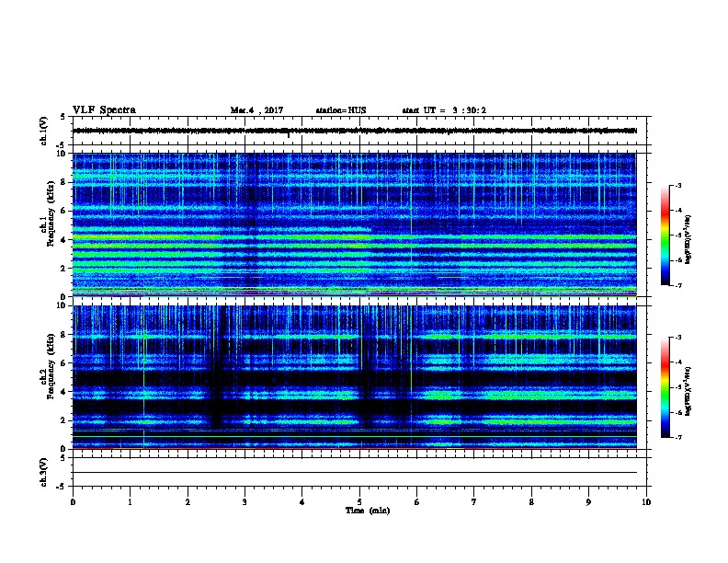Click the "4" kHz tick of ch.1 spectrogram
This screenshot has width=728, height=563.
click(x=64, y=240)
